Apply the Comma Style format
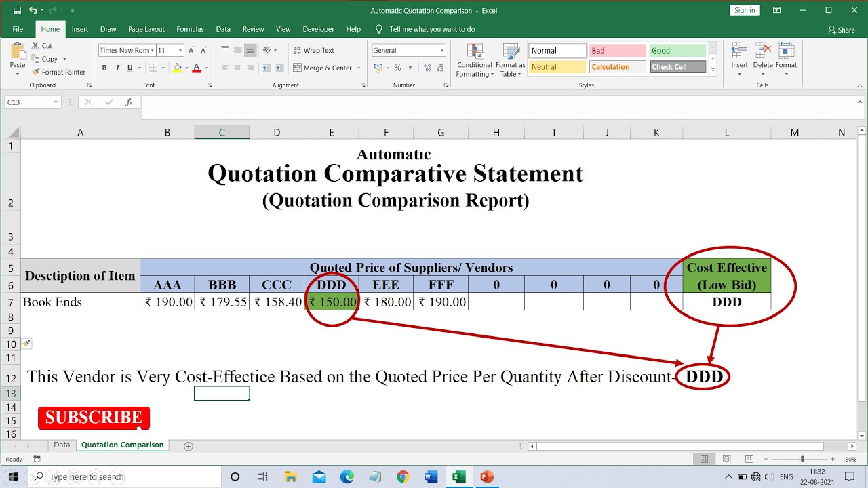The width and height of the screenshot is (868, 488). [410, 68]
